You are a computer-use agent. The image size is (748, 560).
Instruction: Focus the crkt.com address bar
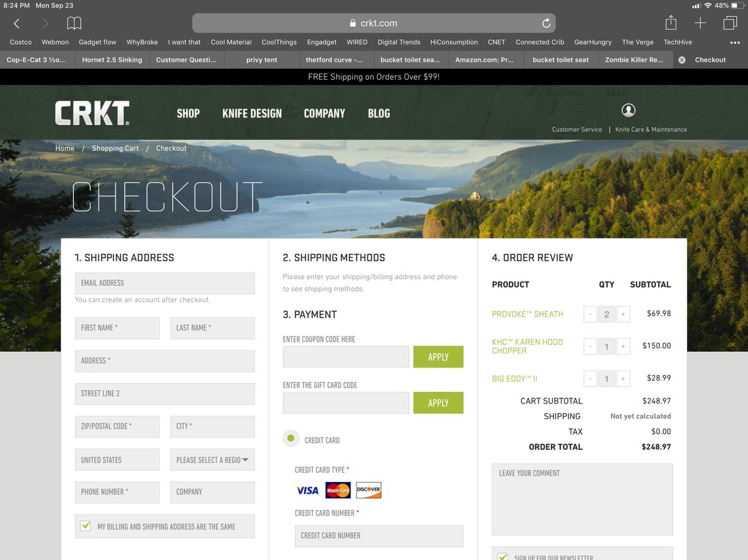(x=374, y=24)
